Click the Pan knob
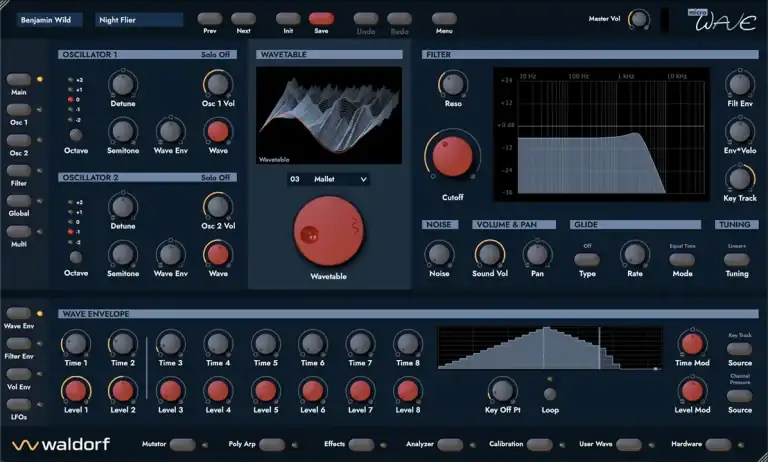The width and height of the screenshot is (768, 462). click(537, 254)
